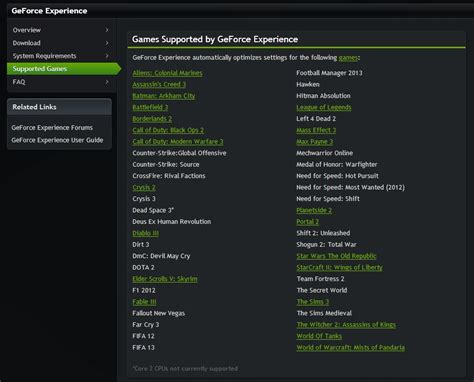Select the Counter-Strike: Source entry

pyautogui.click(x=166, y=165)
